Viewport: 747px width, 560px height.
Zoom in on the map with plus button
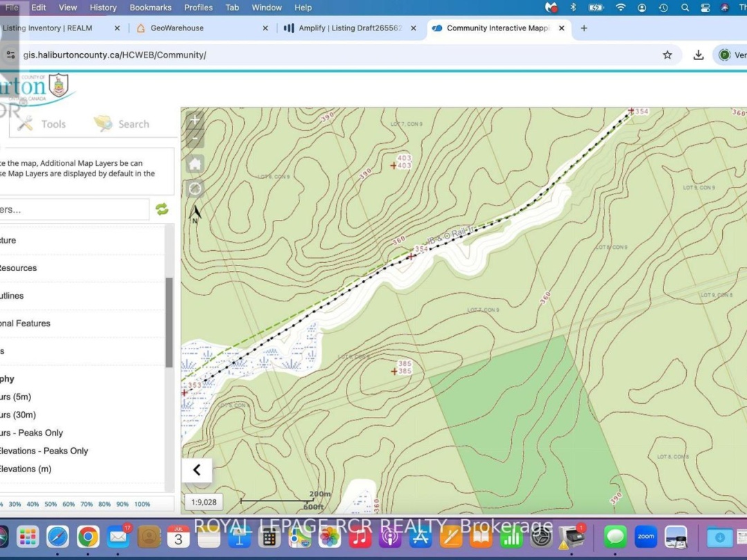[x=194, y=120]
